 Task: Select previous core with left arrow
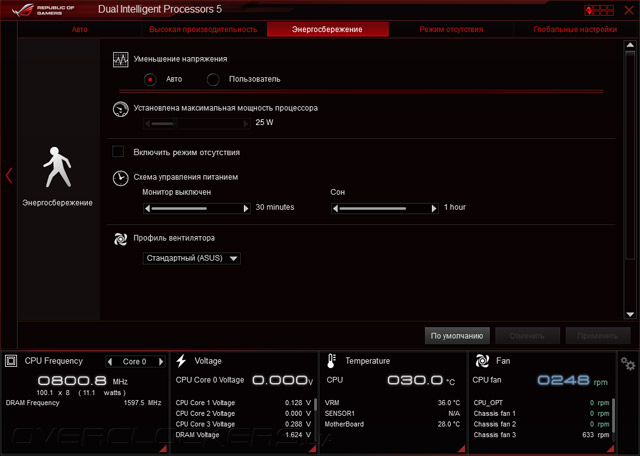[x=110, y=362]
